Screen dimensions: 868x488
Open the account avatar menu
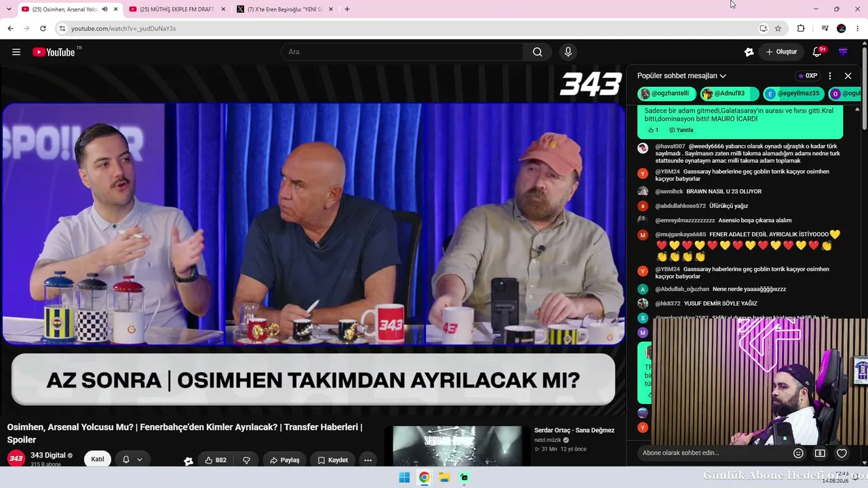pyautogui.click(x=843, y=52)
